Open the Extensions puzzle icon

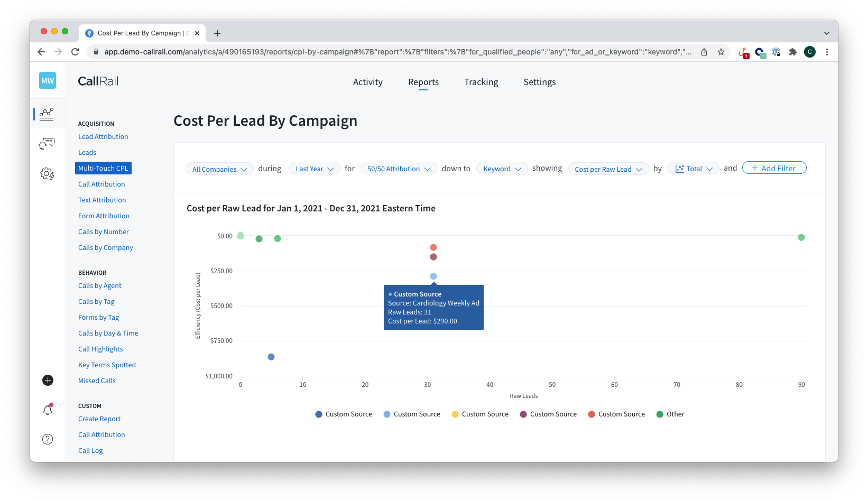pos(793,52)
